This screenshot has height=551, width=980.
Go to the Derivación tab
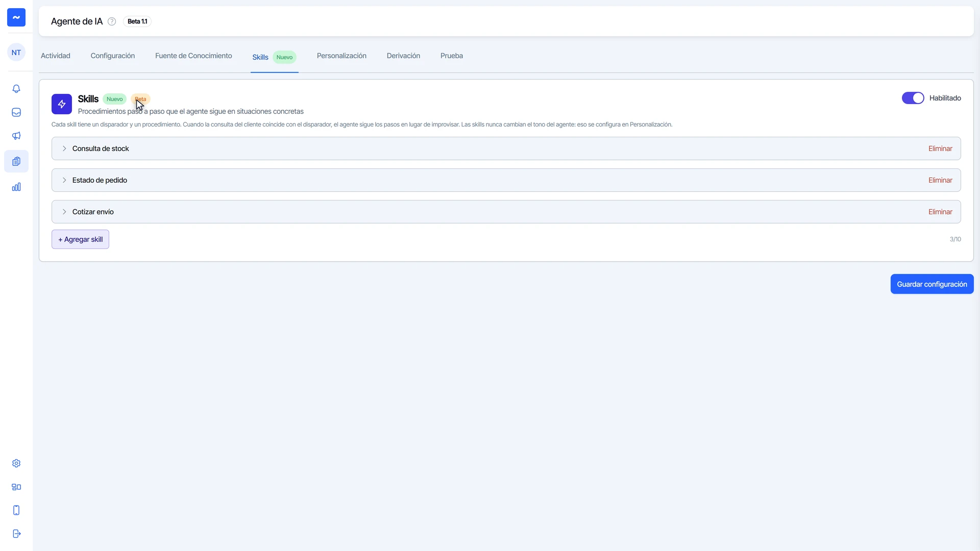[x=403, y=56]
